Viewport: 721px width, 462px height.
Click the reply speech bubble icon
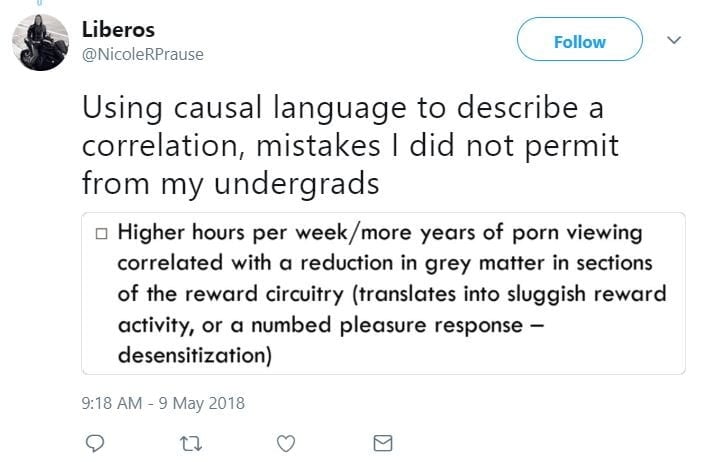pyautogui.click(x=96, y=441)
